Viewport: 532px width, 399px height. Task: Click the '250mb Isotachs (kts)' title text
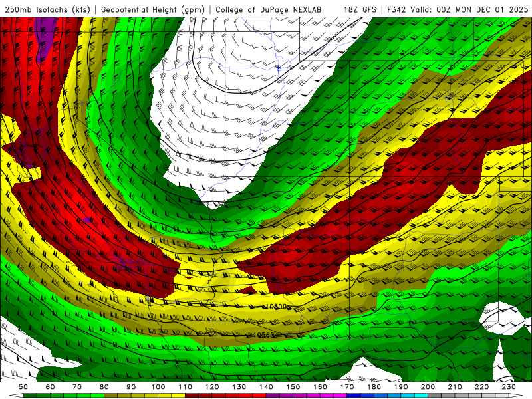coord(48,9)
